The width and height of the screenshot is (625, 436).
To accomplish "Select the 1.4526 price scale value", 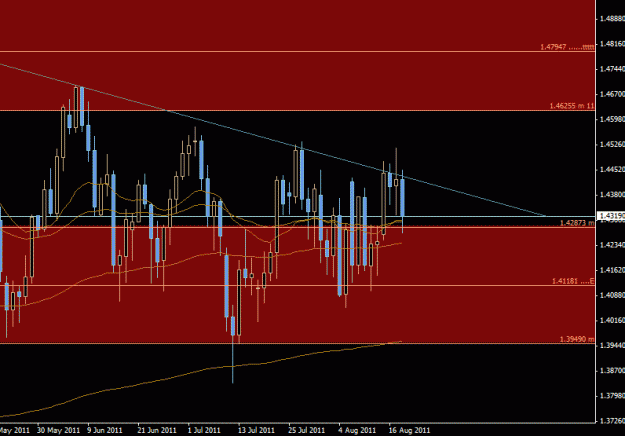I will 612,144.
